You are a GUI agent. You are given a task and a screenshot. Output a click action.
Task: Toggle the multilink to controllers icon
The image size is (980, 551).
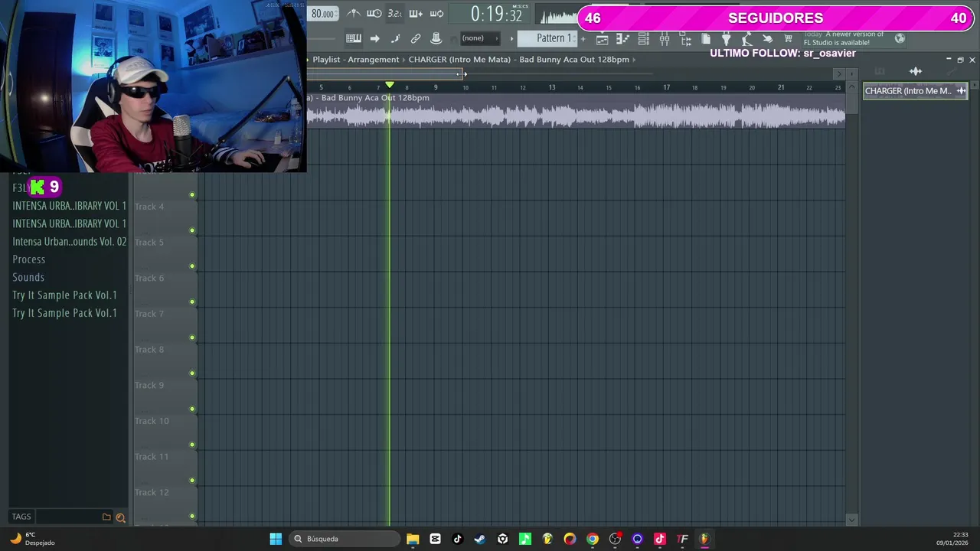pos(416,38)
